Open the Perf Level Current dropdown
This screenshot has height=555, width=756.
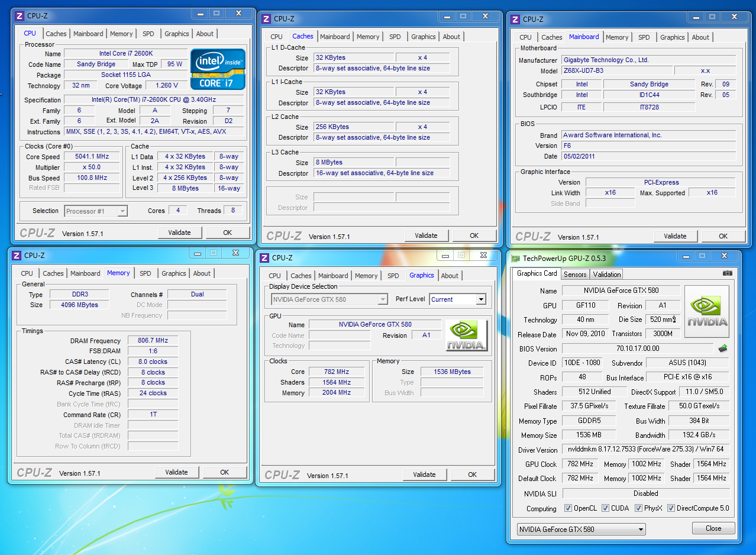tap(457, 299)
